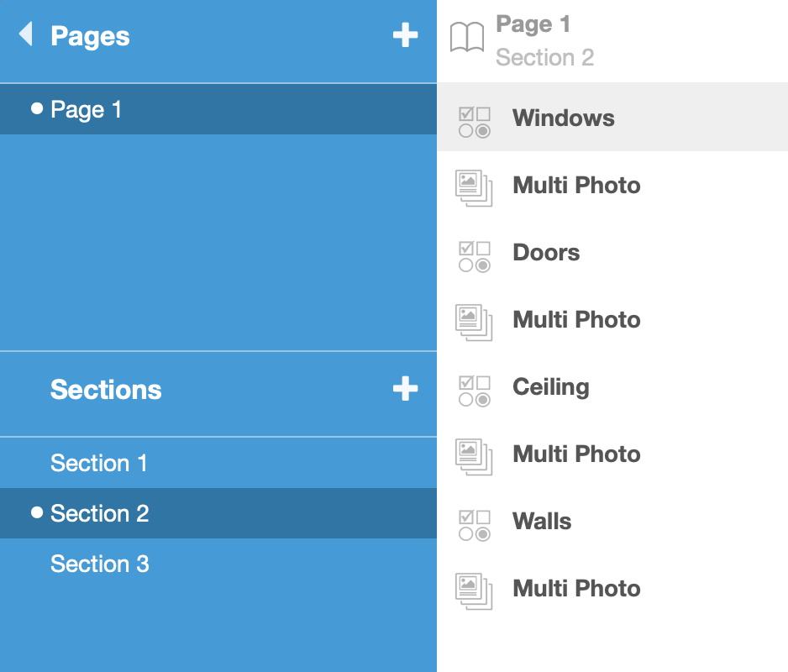Add a new section with plus icon

coord(405,389)
